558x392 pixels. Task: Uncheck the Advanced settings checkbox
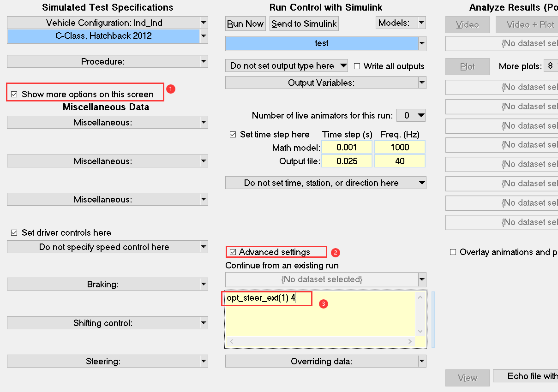233,252
